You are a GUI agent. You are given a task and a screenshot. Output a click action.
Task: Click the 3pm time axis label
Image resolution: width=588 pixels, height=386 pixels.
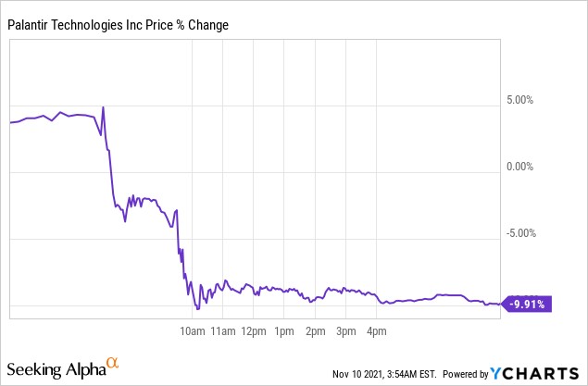[345, 331]
